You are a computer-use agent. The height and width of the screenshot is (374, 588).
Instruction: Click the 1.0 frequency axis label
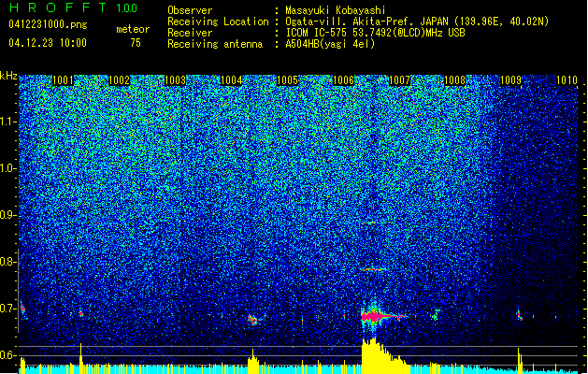[x=7, y=168]
